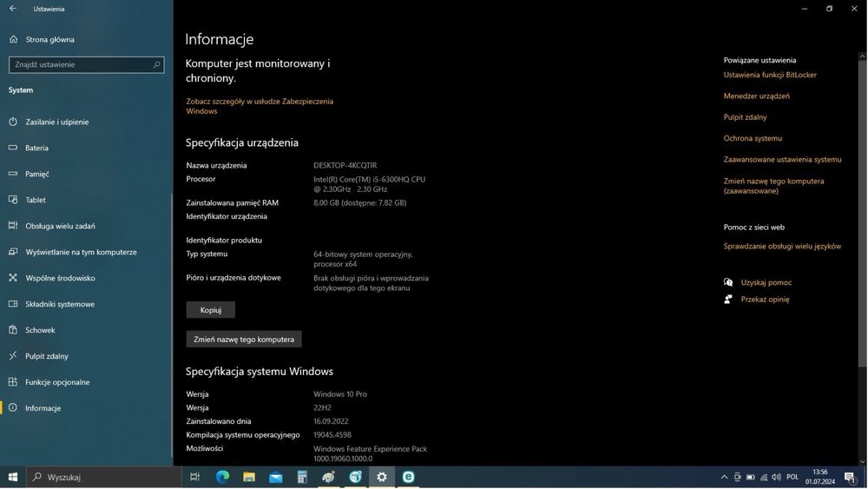The image size is (868, 489).
Task: Click the main page vertical scrollbar
Action: coord(863,213)
